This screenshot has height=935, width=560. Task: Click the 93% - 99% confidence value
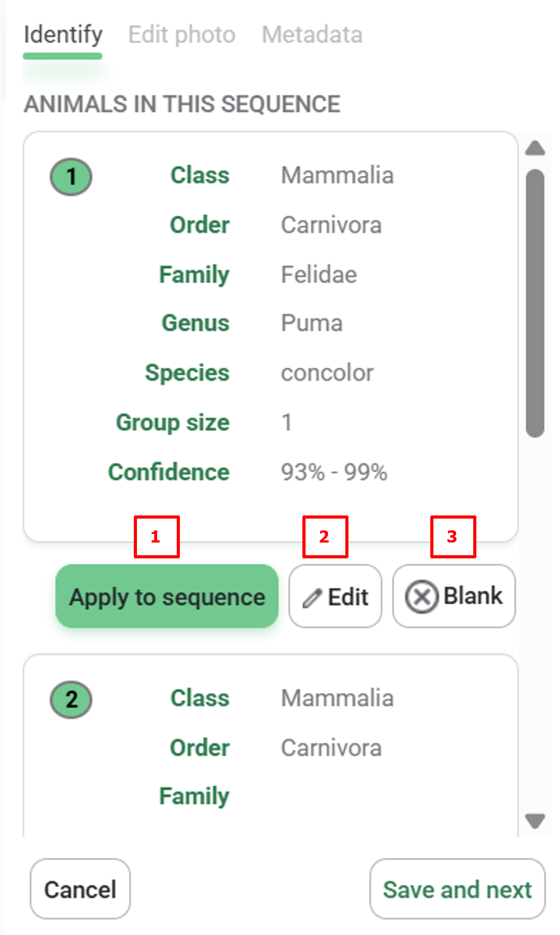tap(334, 472)
